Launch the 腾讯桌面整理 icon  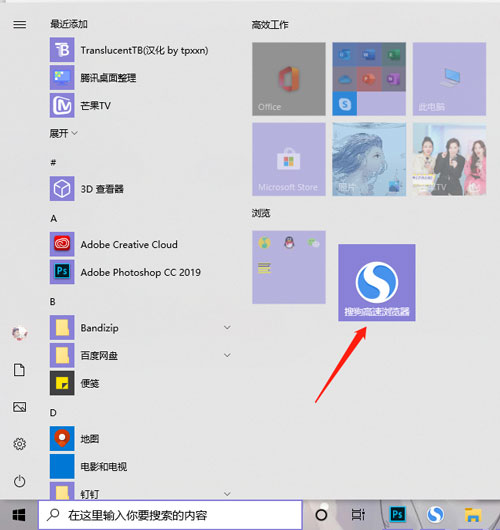click(62, 78)
